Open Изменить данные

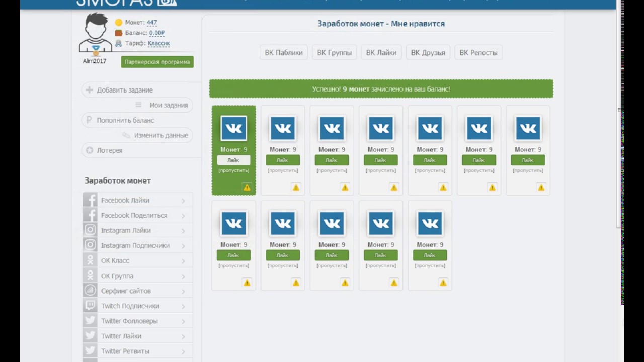(156, 135)
